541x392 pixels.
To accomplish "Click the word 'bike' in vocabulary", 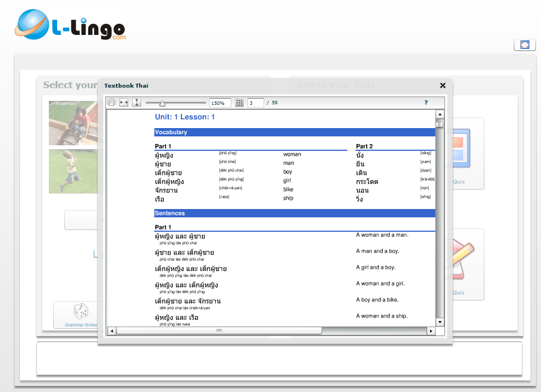I will pyautogui.click(x=288, y=189).
